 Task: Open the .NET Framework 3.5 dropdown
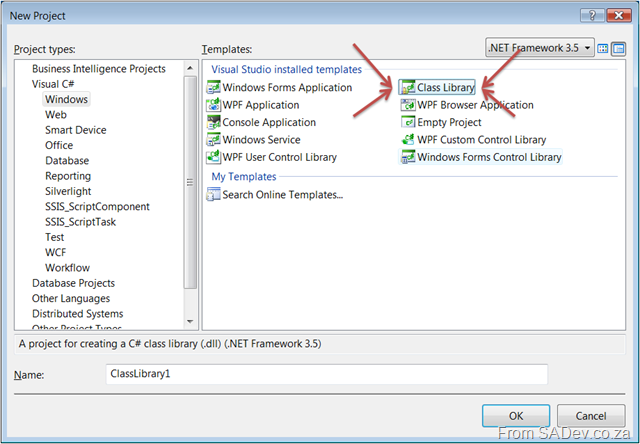coord(540,48)
